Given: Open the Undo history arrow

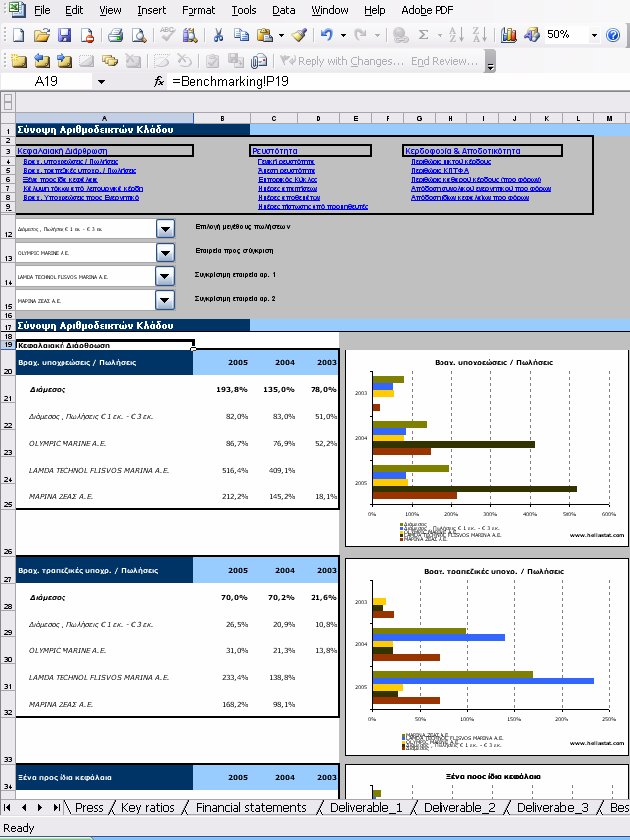Looking at the screenshot, I should [343, 35].
